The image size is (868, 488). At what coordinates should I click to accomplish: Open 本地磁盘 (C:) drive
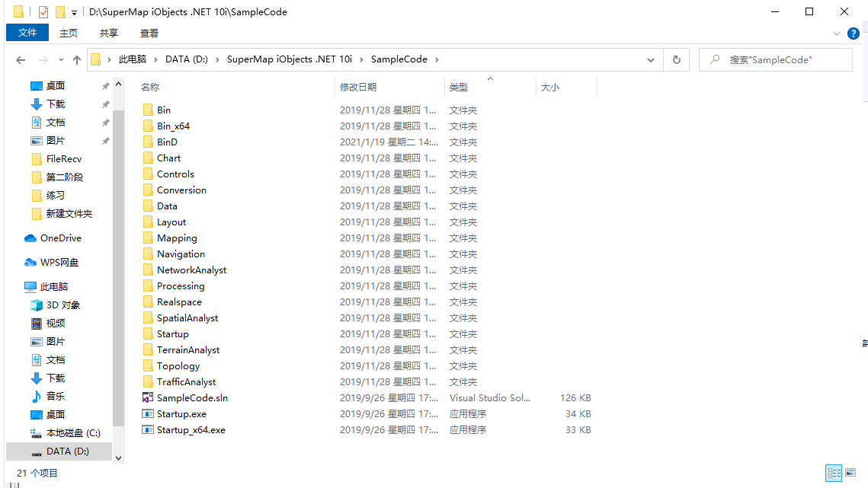coord(66,432)
